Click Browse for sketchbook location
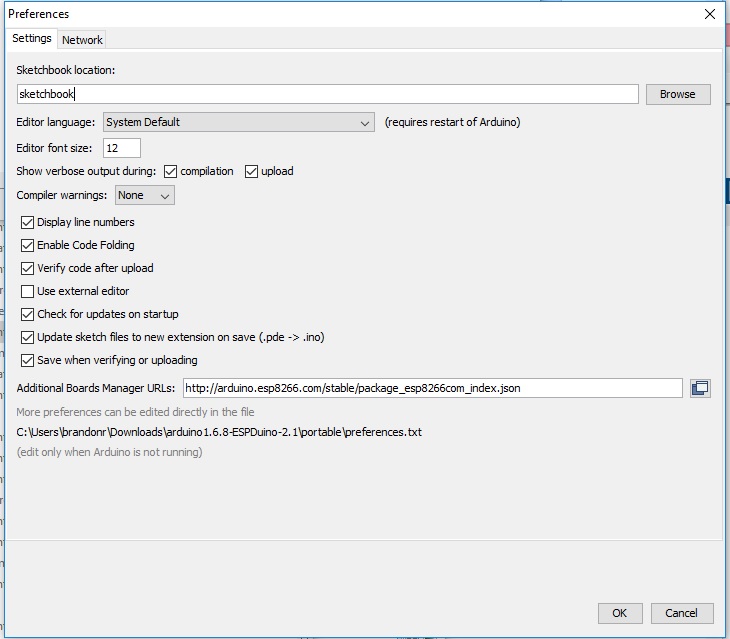The width and height of the screenshot is (730, 639). click(x=678, y=94)
